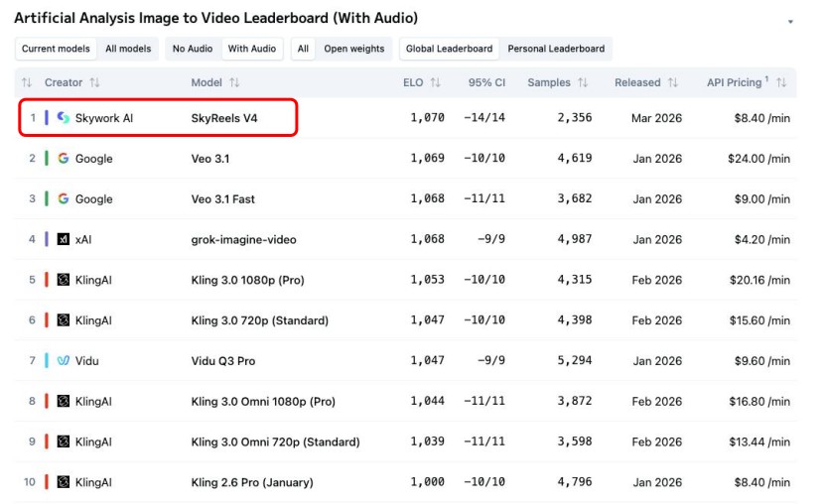Click the Model column sort arrows

[234, 82]
